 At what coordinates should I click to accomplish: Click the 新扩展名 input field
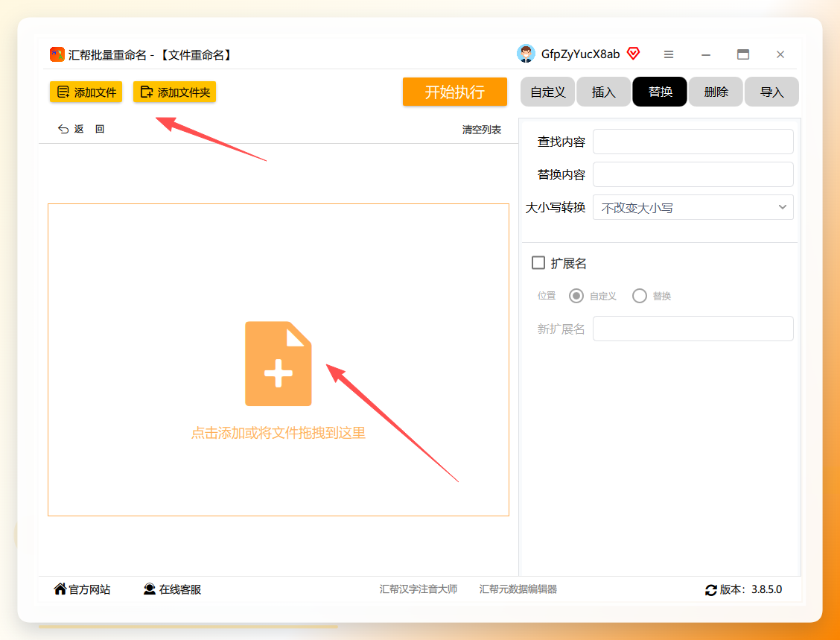point(693,329)
